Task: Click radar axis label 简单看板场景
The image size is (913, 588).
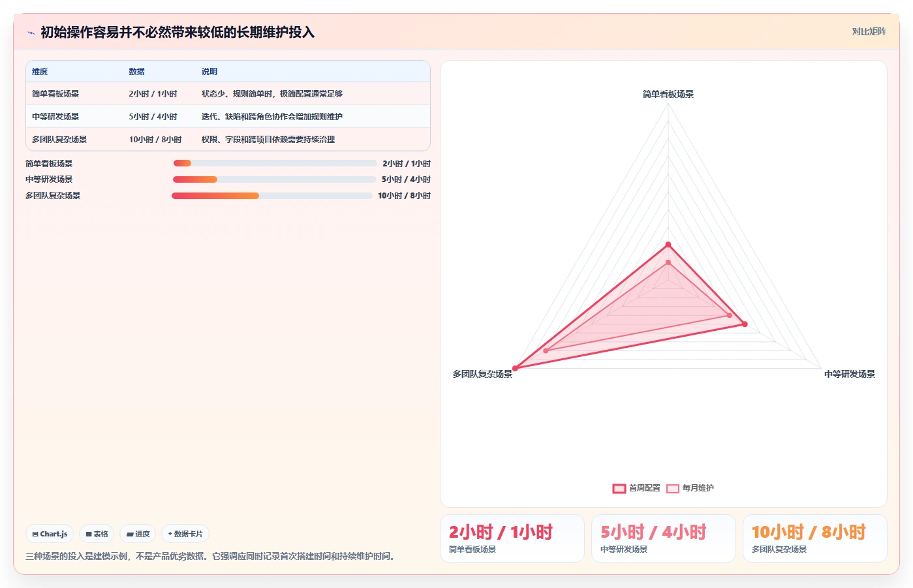Action: (x=668, y=94)
